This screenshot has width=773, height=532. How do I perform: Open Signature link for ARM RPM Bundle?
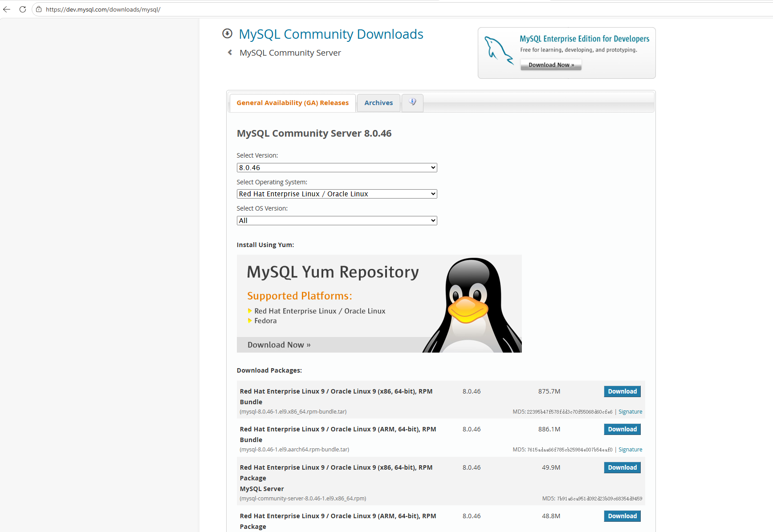tap(630, 450)
